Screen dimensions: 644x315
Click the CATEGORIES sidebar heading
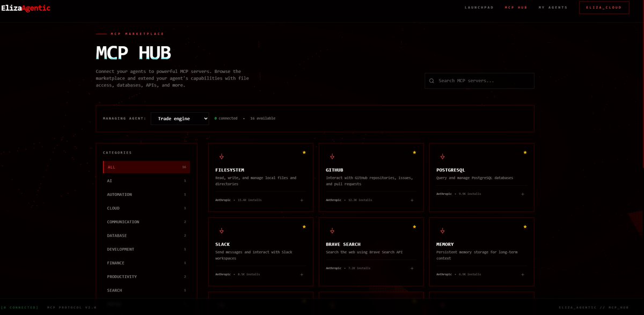click(117, 152)
